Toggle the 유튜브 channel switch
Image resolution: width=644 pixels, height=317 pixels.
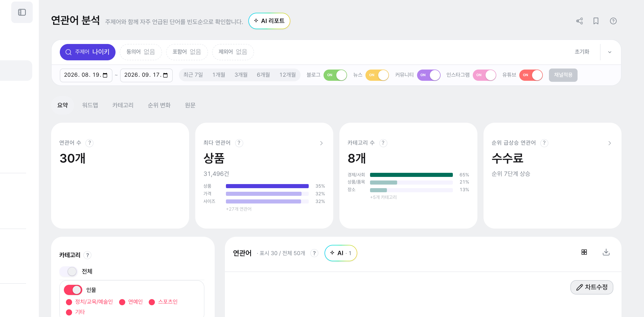click(x=531, y=75)
